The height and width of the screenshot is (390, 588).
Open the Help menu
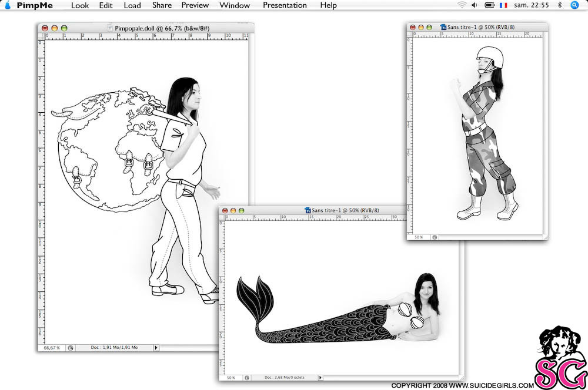328,5
